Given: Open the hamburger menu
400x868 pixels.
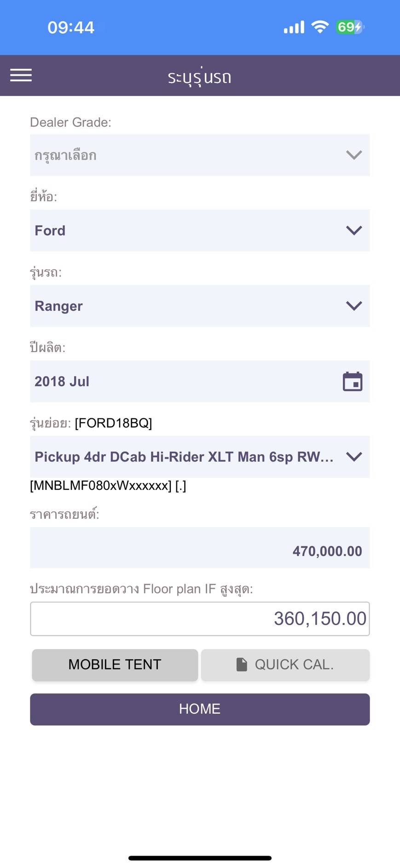Looking at the screenshot, I should (x=21, y=75).
